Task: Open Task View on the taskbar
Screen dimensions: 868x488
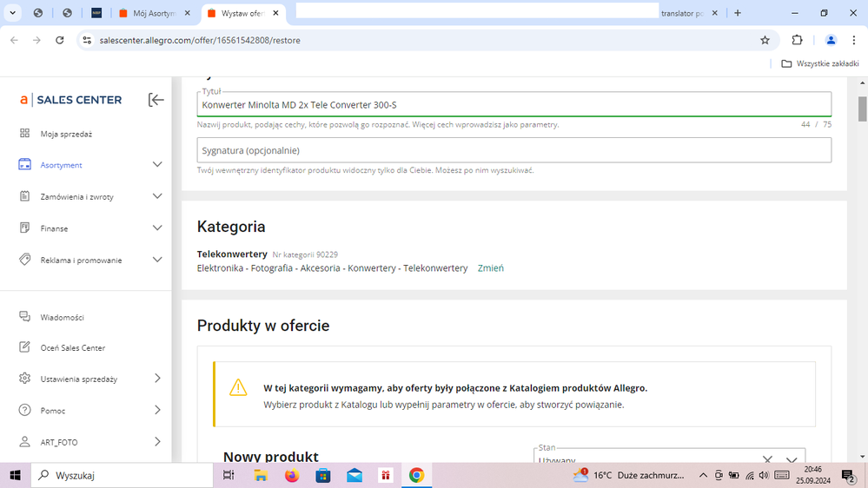Action: pos(229,475)
